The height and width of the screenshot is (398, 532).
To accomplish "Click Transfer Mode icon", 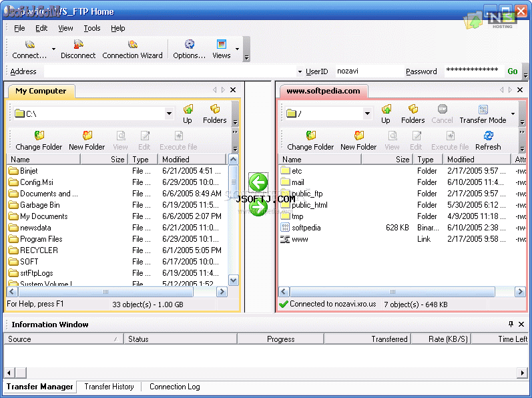I will tap(483, 110).
